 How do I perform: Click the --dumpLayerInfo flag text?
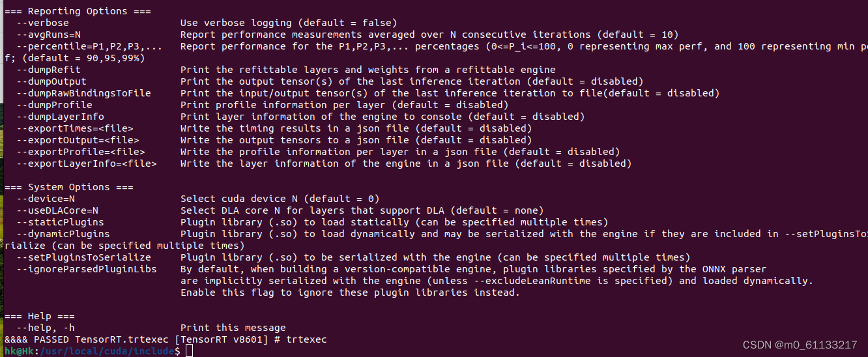(60, 117)
